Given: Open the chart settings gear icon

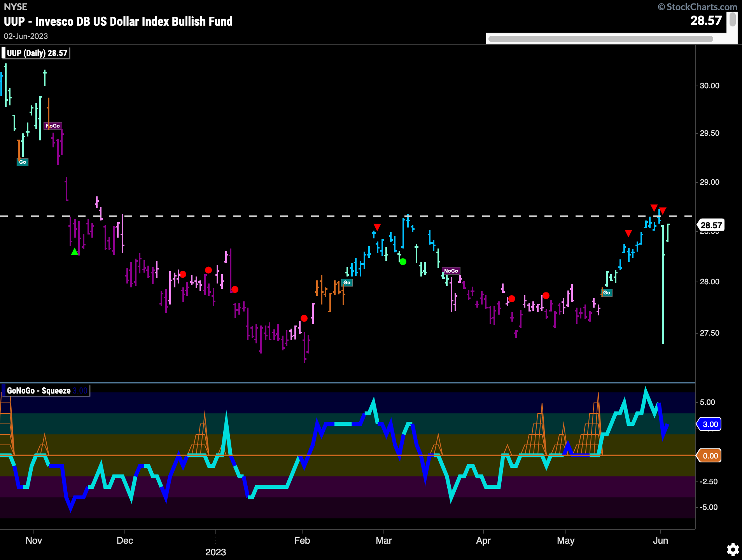Looking at the screenshot, I should (x=733, y=549).
